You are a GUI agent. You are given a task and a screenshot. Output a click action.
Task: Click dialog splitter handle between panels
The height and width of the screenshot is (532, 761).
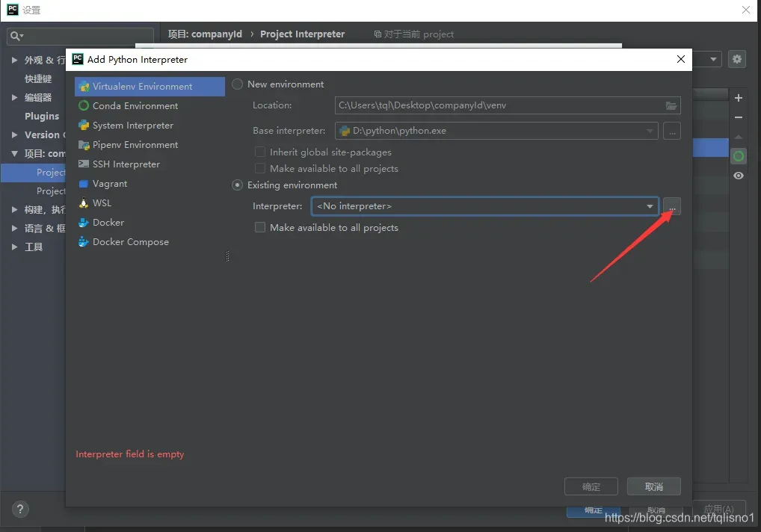click(227, 256)
